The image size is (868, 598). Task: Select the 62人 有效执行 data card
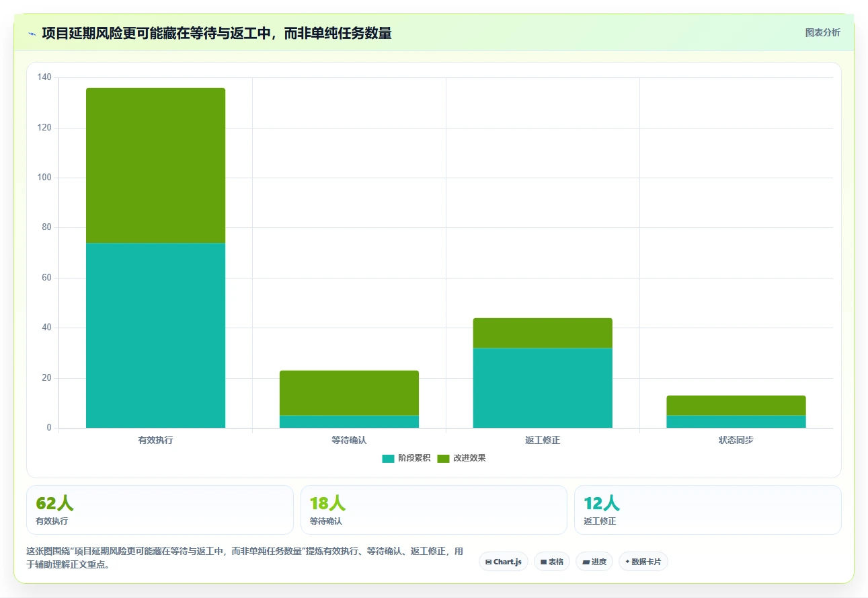[160, 510]
